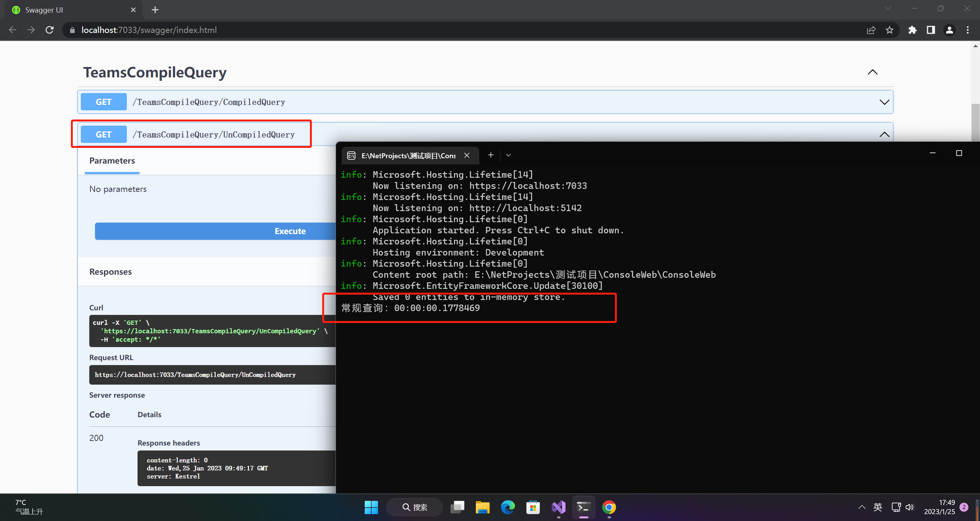Open the Chrome three-dot menu
The height and width of the screenshot is (521, 980).
[968, 30]
